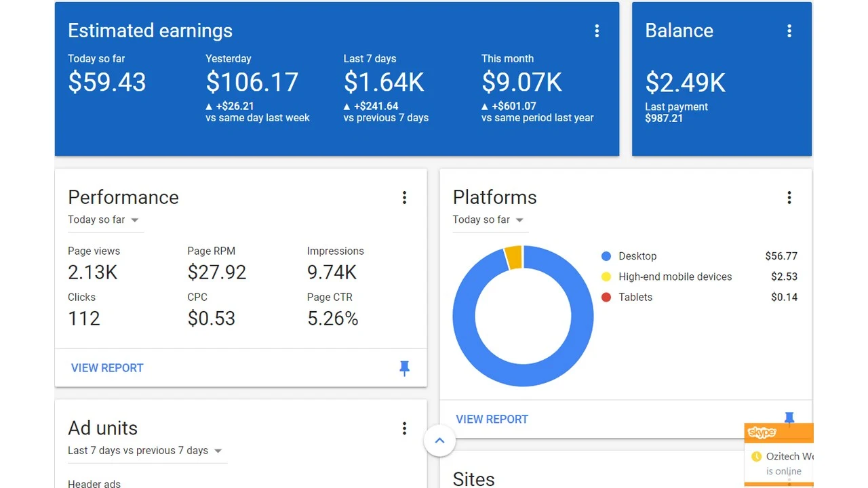Click the yellow mobile segment of donut chart

tap(514, 258)
